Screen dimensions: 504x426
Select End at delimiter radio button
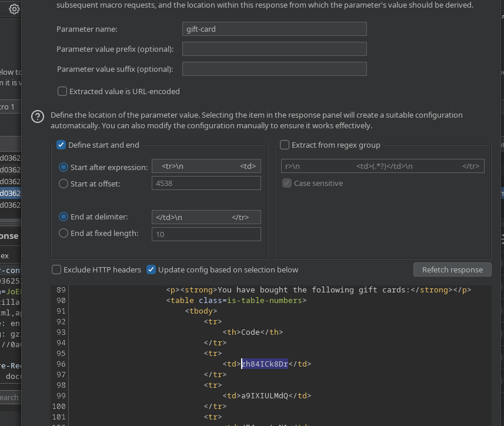pos(64,217)
